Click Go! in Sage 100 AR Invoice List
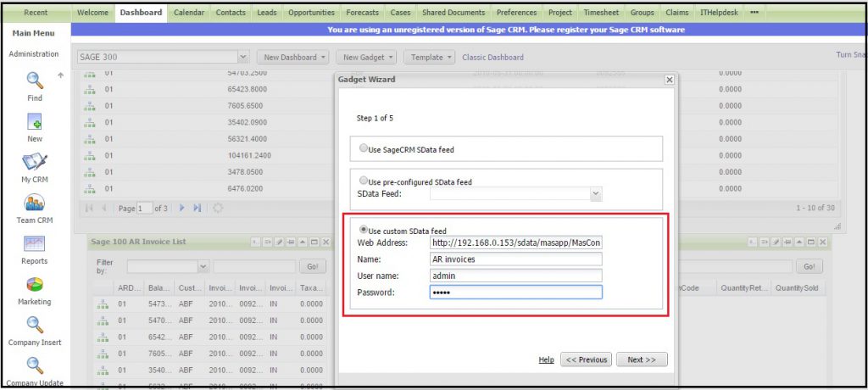868x390 pixels. point(313,266)
